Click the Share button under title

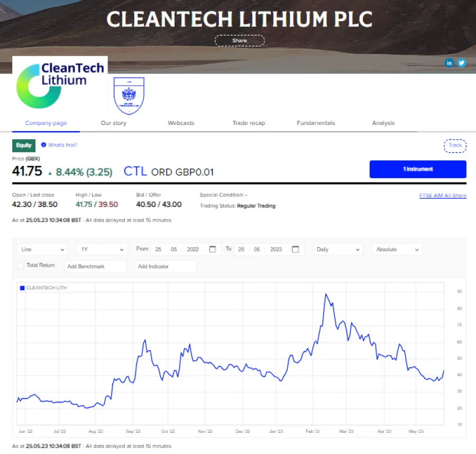pos(240,41)
